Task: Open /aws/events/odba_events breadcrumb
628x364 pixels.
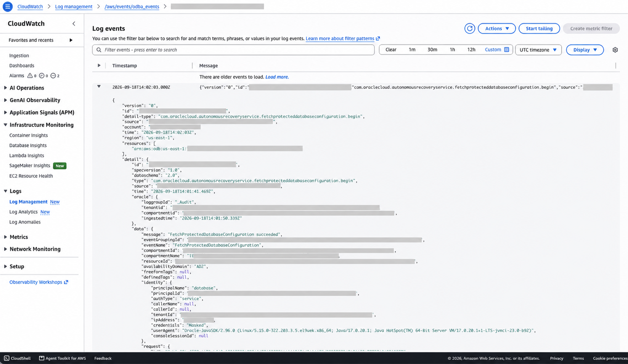Action: pos(132,6)
